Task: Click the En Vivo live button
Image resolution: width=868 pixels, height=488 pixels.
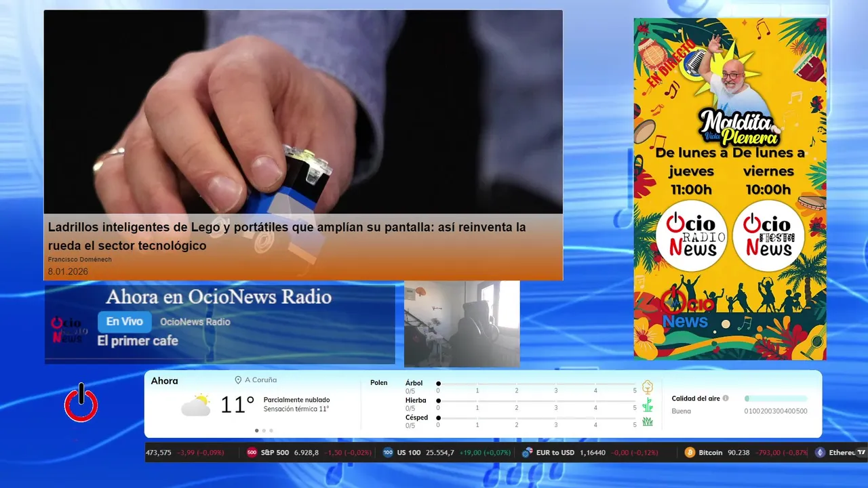Action: 125,322
